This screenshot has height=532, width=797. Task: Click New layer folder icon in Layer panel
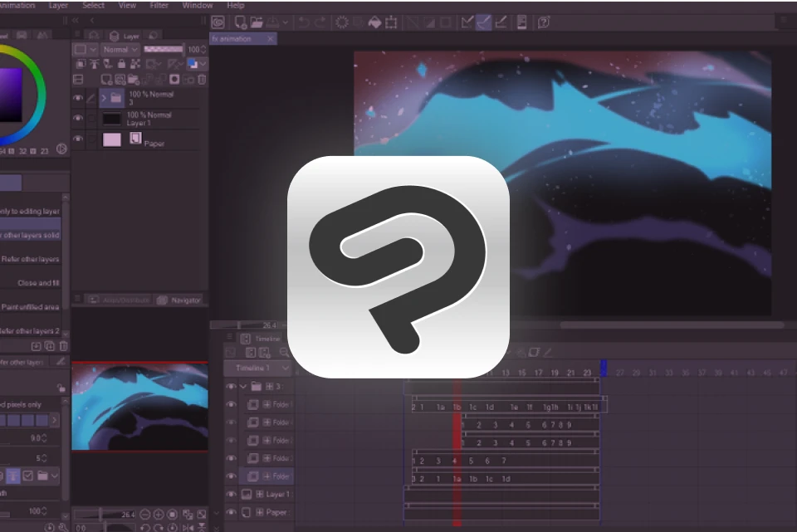(133, 80)
